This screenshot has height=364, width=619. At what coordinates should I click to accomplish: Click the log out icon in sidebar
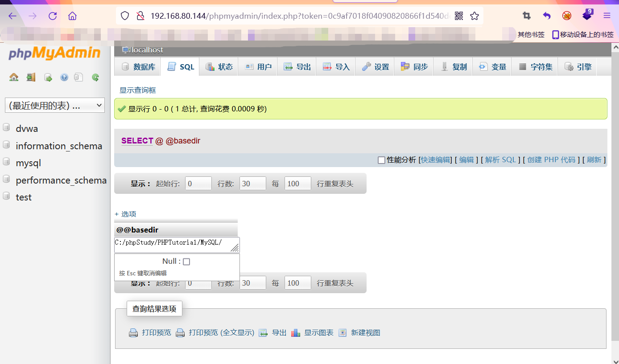point(31,77)
